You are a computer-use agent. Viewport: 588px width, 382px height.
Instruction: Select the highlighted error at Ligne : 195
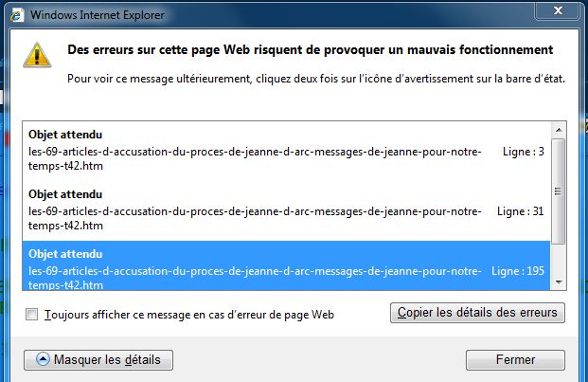[287, 265]
